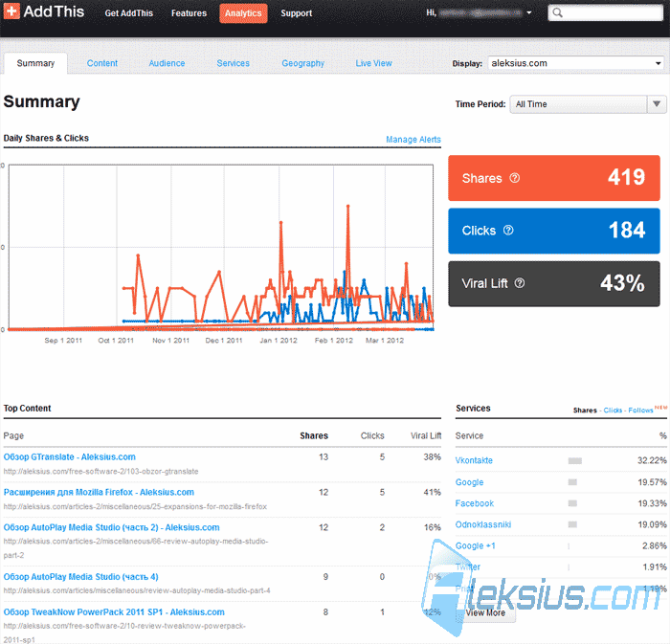Click the expansions-for-mozilla-firefox URL text
This screenshot has width=670, height=644.
[135, 506]
